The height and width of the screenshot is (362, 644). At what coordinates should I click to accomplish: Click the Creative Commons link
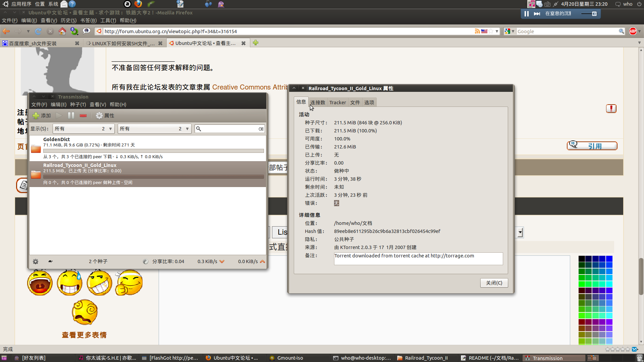pos(250,87)
